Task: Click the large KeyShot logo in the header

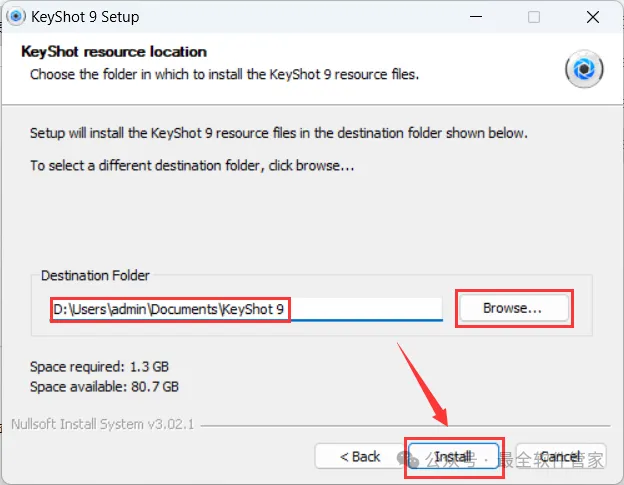Action: coord(584,69)
